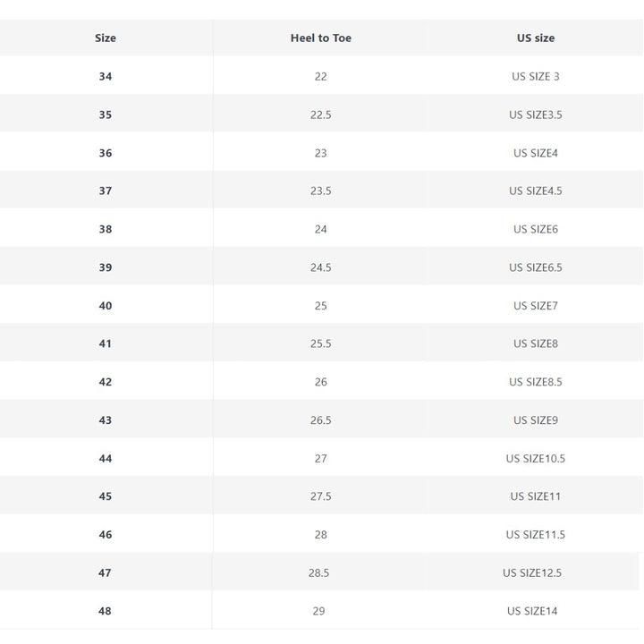
Task: Click the US SIZE9 cell
Action: click(535, 420)
